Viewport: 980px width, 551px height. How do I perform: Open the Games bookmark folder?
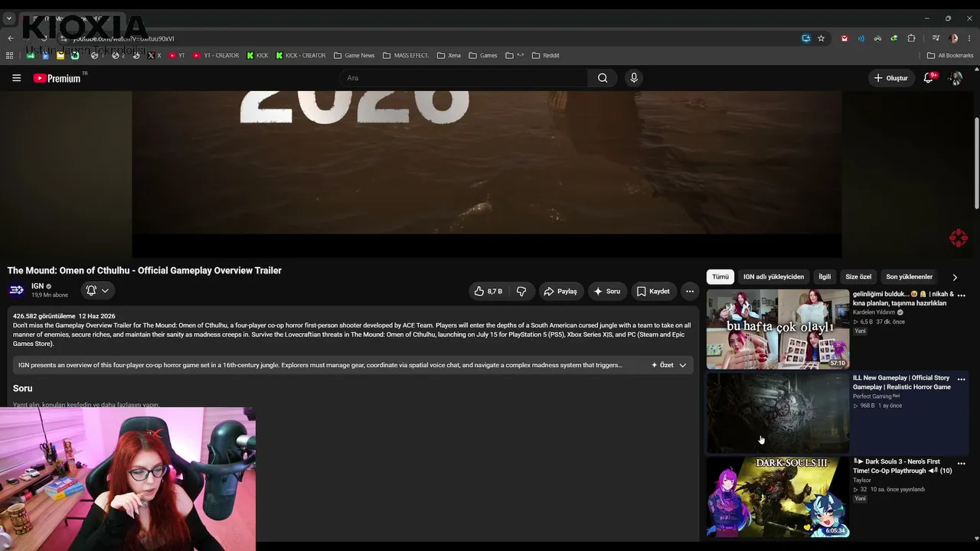pyautogui.click(x=483, y=55)
